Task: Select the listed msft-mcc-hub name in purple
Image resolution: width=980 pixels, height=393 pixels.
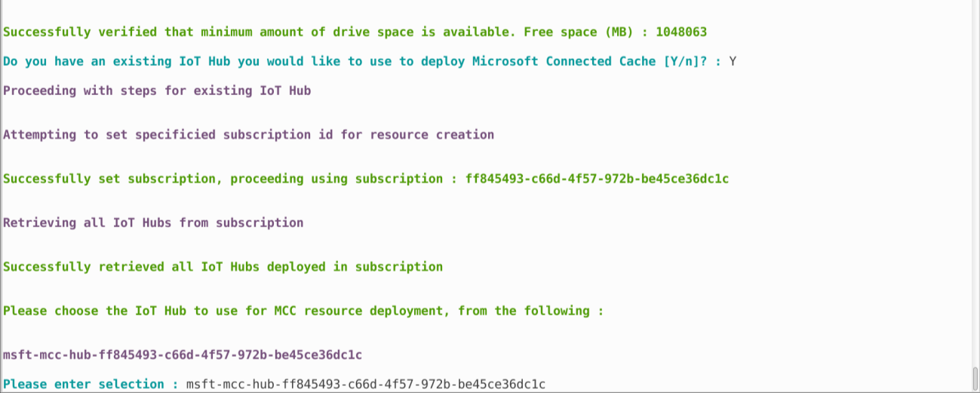Action: pyautogui.click(x=183, y=355)
